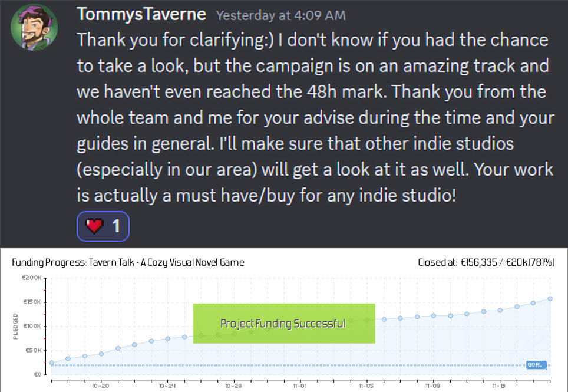Viewport: 568px width, 392px height.
Task: Click the blue GOAL tag on chart
Action: 536,365
